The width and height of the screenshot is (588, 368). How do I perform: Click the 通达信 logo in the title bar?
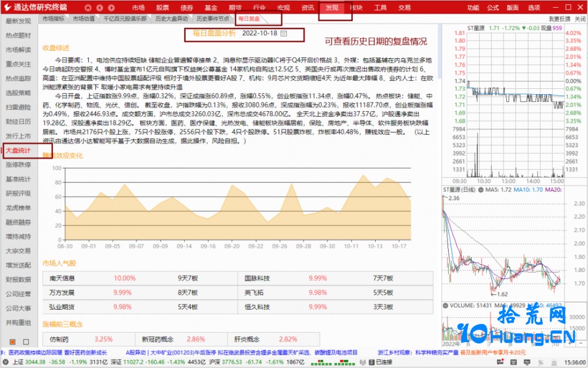[x=8, y=8]
